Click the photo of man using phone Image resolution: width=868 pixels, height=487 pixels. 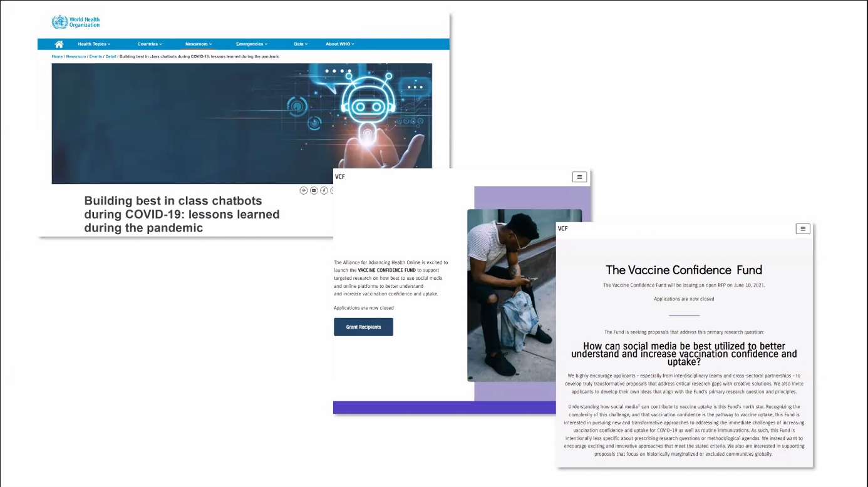[x=524, y=295]
